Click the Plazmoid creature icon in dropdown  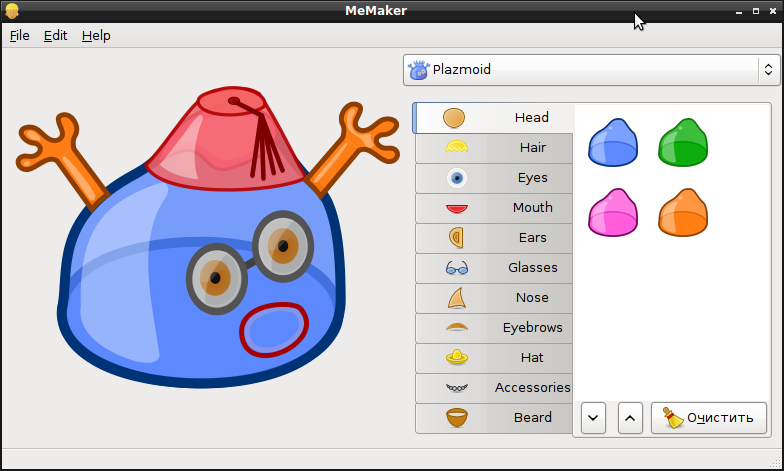point(418,70)
